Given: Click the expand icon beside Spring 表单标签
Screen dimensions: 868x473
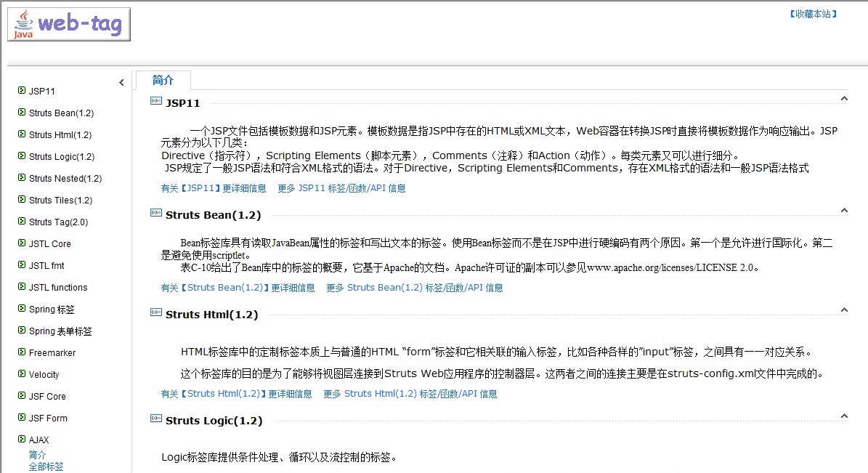Looking at the screenshot, I should pos(22,330).
